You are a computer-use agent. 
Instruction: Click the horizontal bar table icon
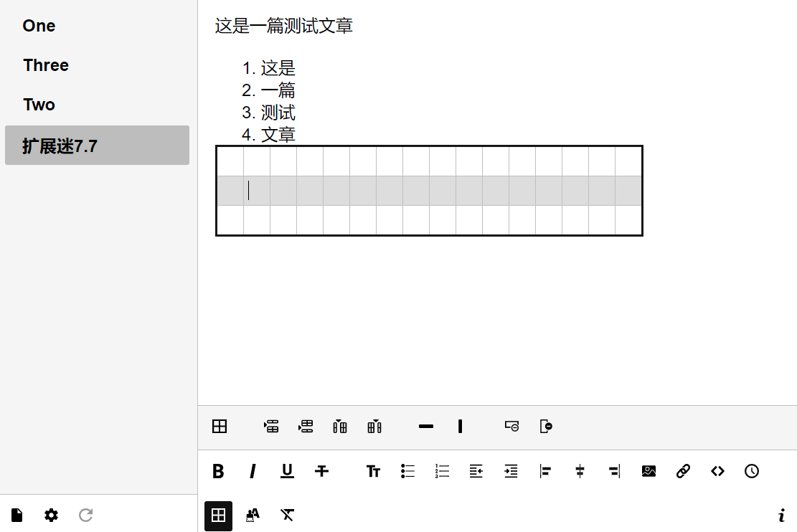[426, 427]
